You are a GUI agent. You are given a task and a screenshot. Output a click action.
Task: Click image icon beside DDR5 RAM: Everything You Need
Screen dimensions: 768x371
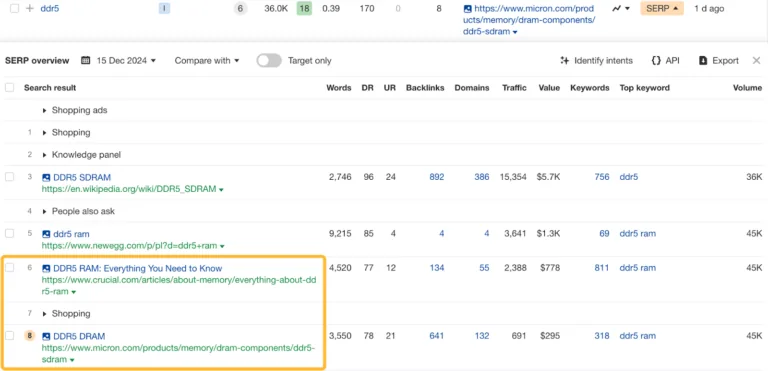(x=46, y=268)
